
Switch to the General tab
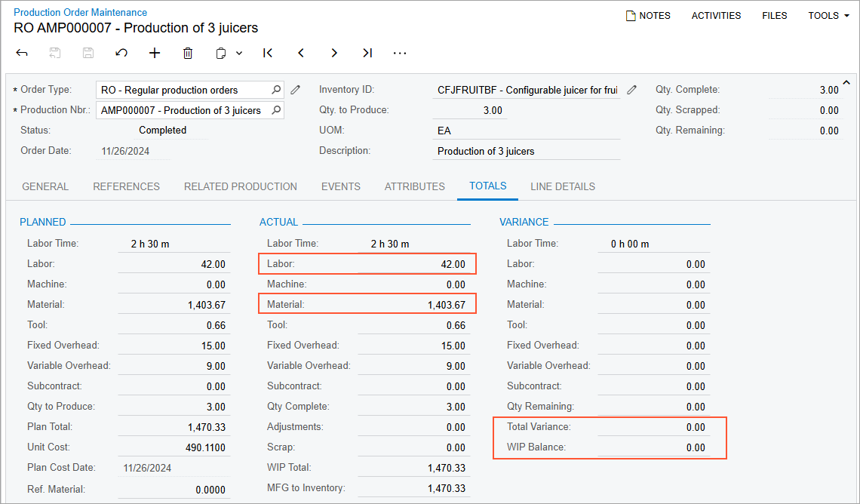pyautogui.click(x=45, y=186)
